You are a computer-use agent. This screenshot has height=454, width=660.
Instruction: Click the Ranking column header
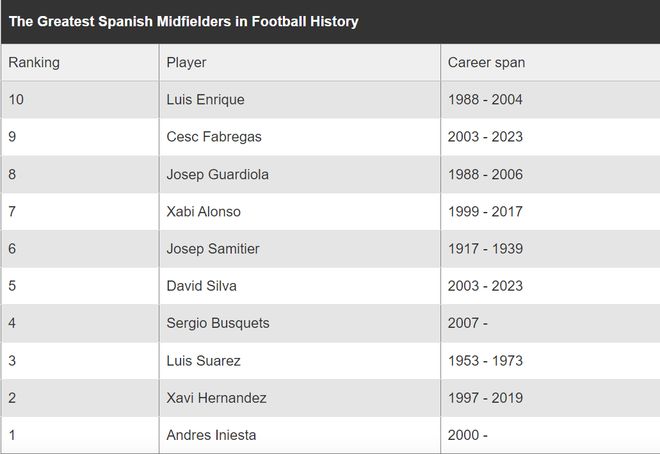[x=34, y=62]
